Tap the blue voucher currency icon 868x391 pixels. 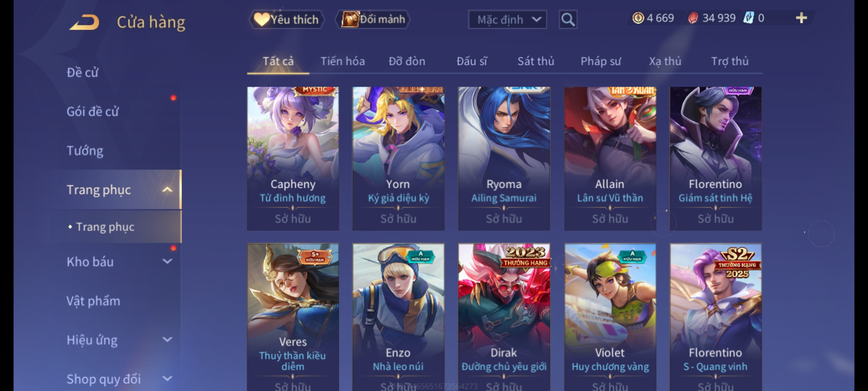tap(748, 18)
